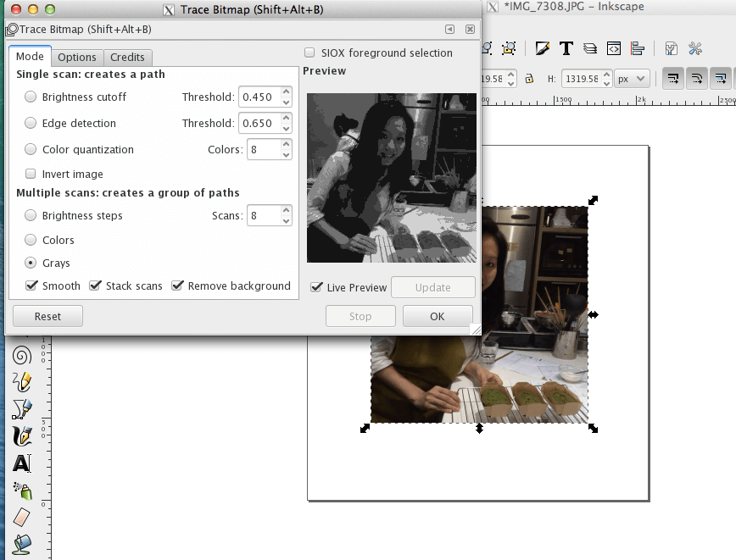Click the Trace Bitmap dialog iconify arrow
736x560 pixels.
(x=449, y=29)
